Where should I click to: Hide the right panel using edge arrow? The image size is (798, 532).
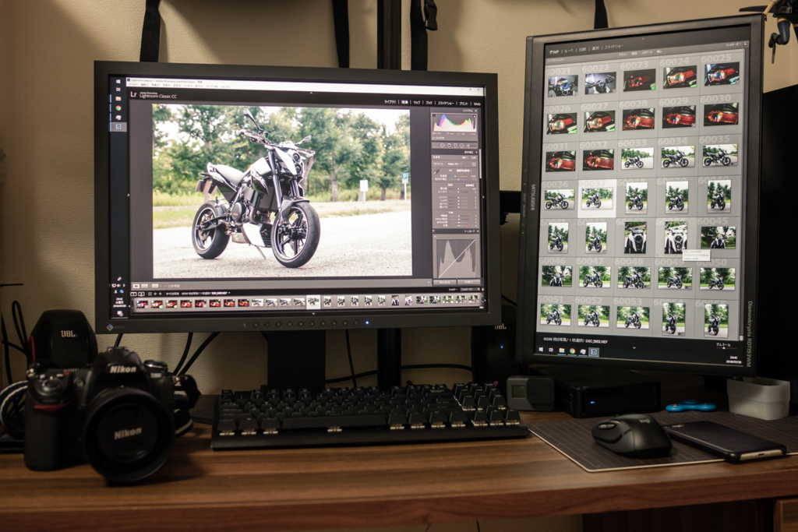click(483, 197)
